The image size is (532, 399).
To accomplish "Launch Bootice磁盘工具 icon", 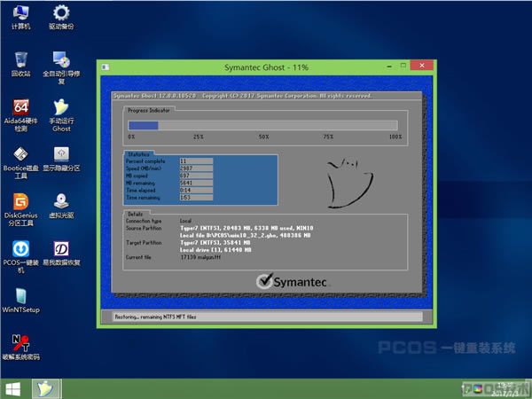I will tap(21, 153).
